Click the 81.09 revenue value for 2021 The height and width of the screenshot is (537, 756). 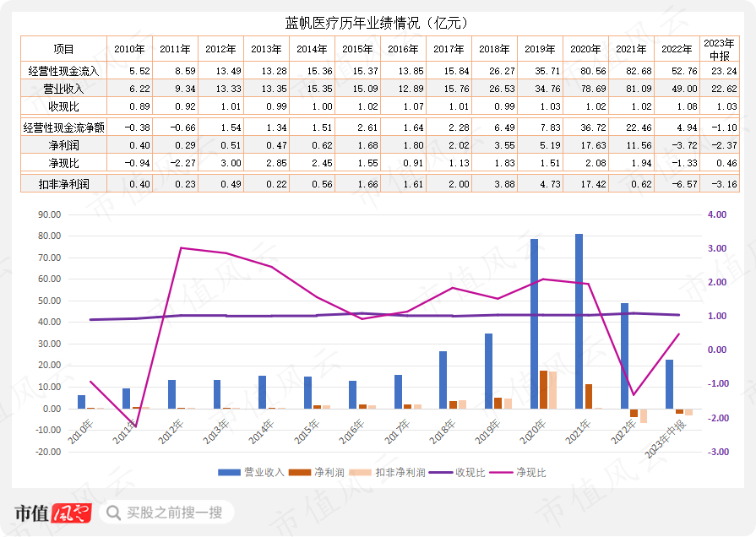pyautogui.click(x=639, y=89)
